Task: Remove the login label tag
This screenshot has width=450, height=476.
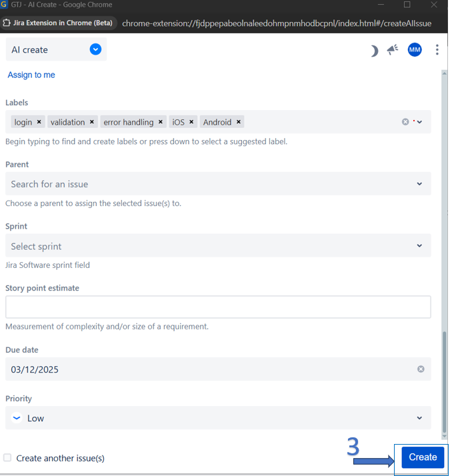Action: 39,122
